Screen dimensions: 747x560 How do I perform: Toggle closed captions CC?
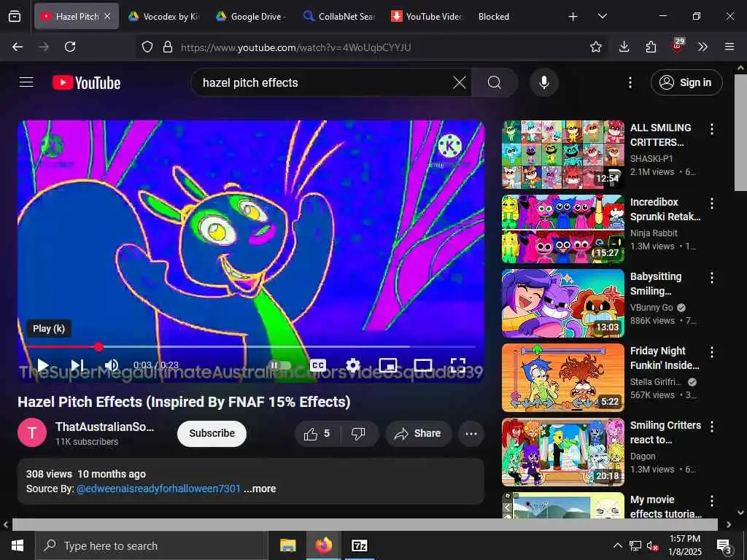(318, 365)
